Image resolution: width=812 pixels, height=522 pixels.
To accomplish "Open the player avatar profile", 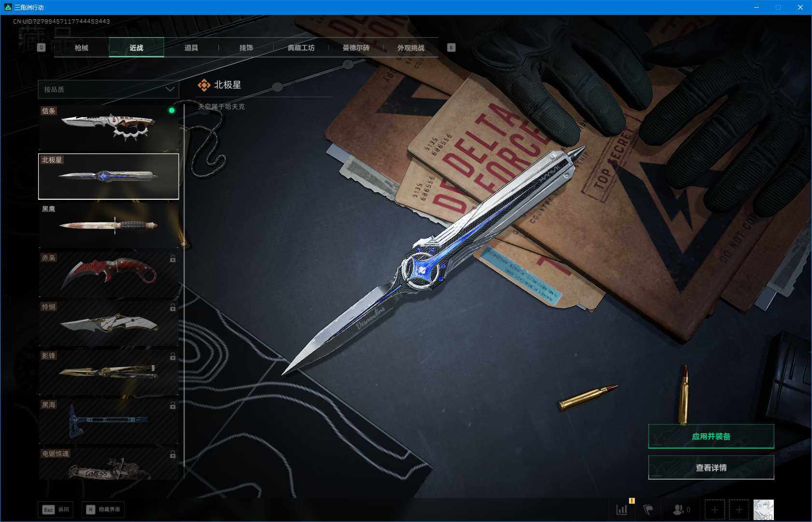I will tap(763, 509).
